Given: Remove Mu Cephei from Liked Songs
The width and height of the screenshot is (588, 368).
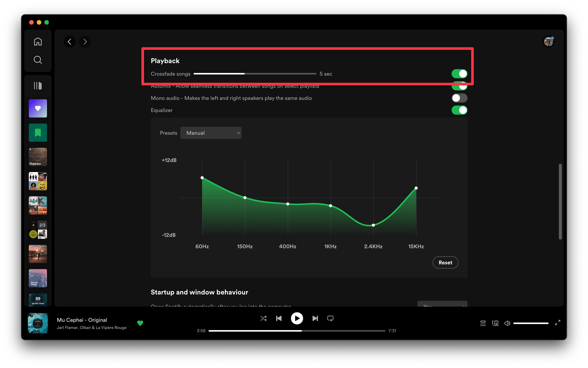Looking at the screenshot, I should (x=140, y=323).
